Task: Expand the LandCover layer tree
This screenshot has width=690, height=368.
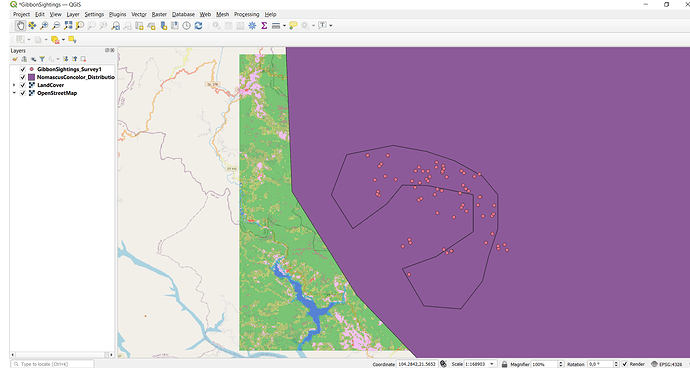Action: [14, 85]
